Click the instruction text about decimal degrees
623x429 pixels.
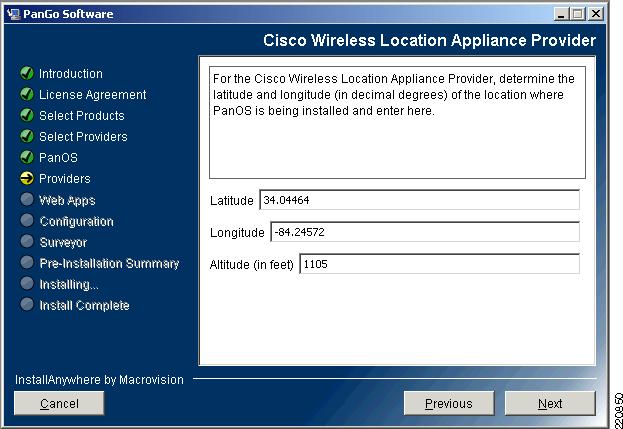pos(393,95)
